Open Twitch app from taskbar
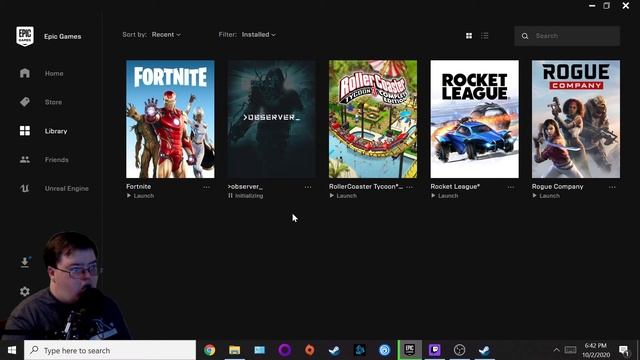 (x=435, y=350)
